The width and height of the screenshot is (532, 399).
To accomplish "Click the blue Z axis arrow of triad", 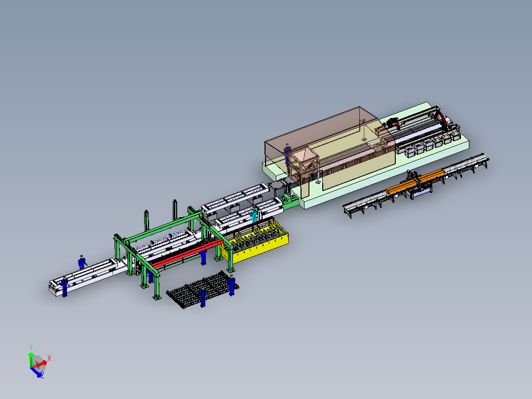I will tap(36, 372).
